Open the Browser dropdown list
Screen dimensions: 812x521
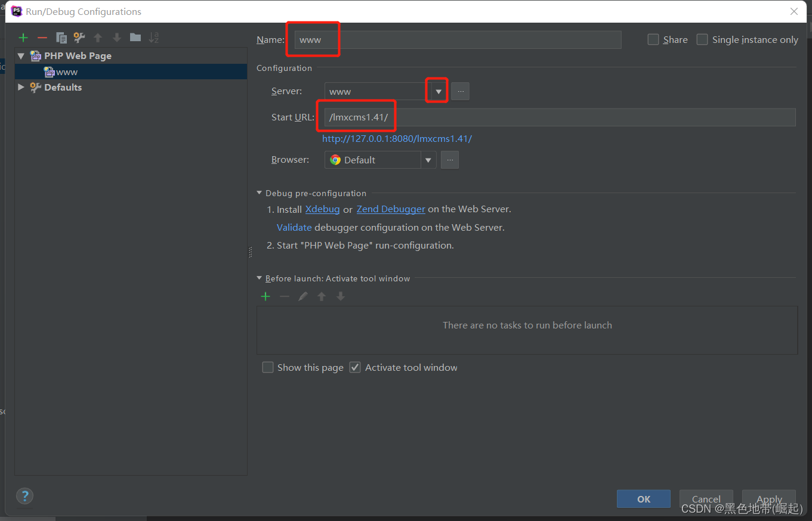click(428, 160)
